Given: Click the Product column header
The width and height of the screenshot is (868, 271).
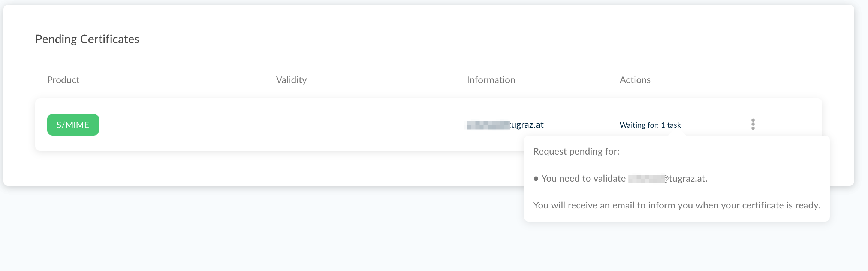Looking at the screenshot, I should pyautogui.click(x=63, y=80).
